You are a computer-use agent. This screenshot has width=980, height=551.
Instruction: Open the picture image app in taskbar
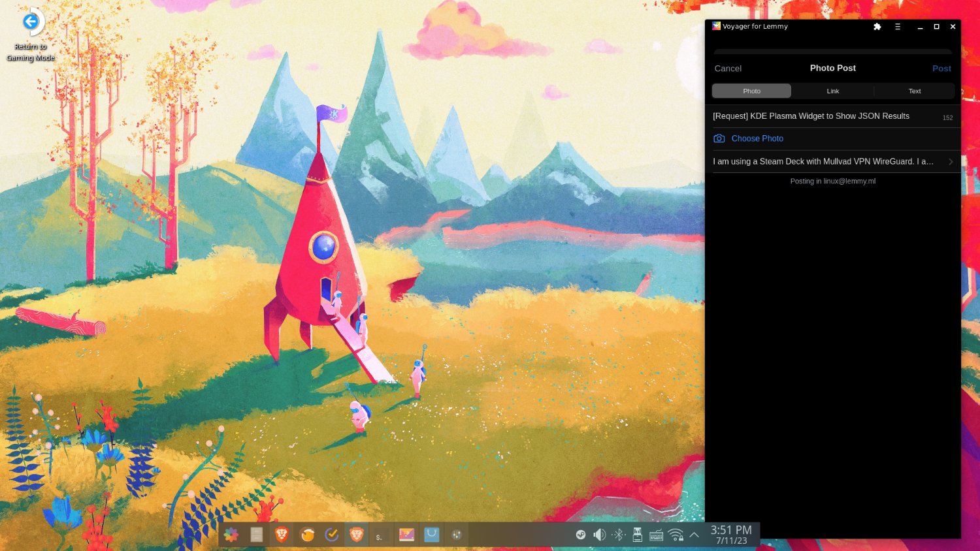pos(406,535)
